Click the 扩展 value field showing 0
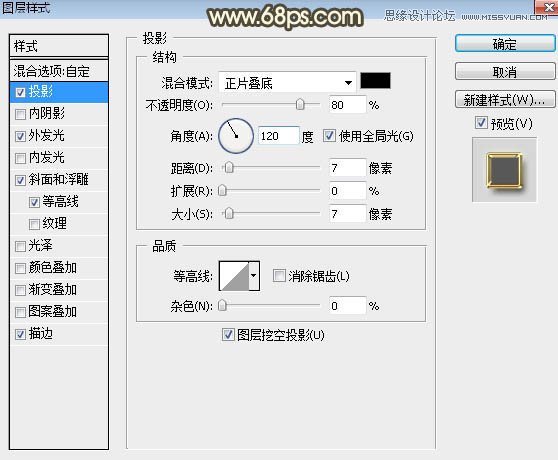The image size is (558, 460). 347,191
